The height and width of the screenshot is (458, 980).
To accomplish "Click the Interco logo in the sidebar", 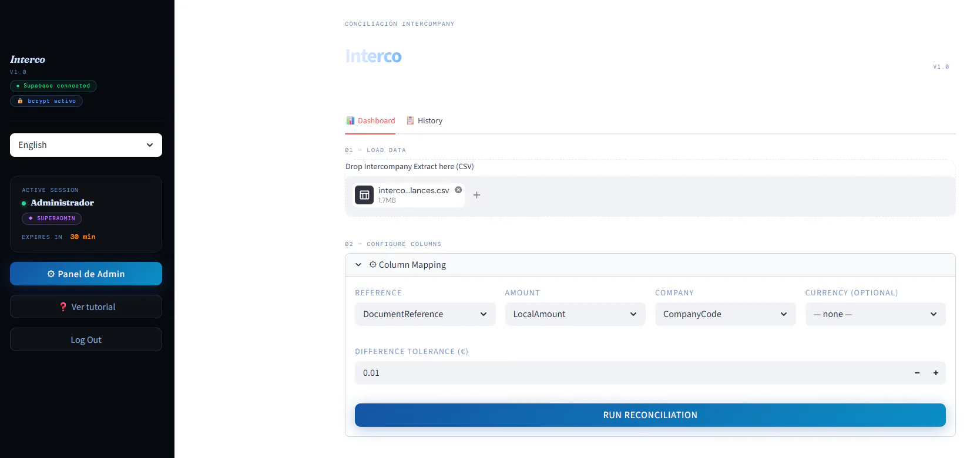I will point(28,59).
